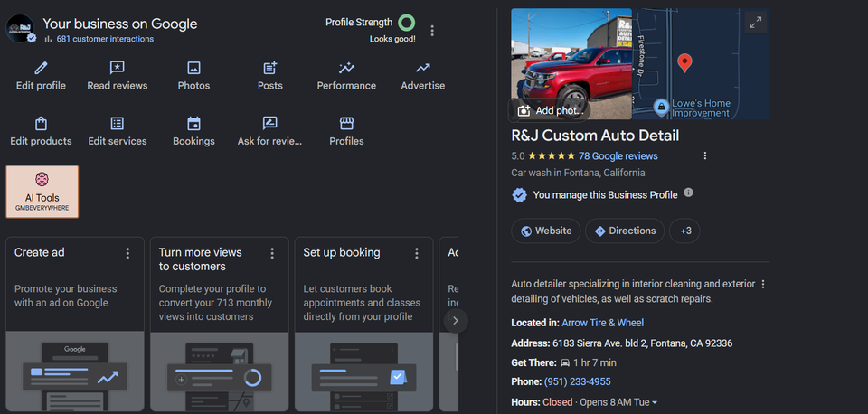Screen dimensions: 868x414
Task: Click the car travel icon by Get There
Action: (x=565, y=363)
